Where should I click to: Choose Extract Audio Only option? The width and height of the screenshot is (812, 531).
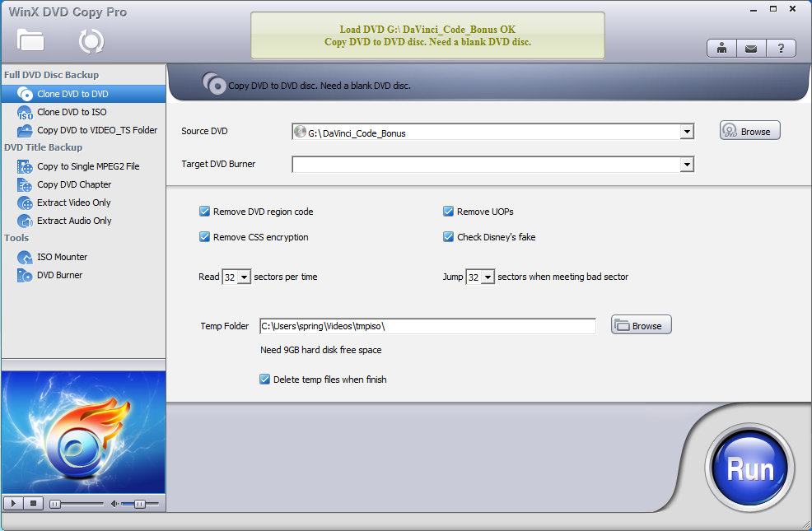click(83, 221)
